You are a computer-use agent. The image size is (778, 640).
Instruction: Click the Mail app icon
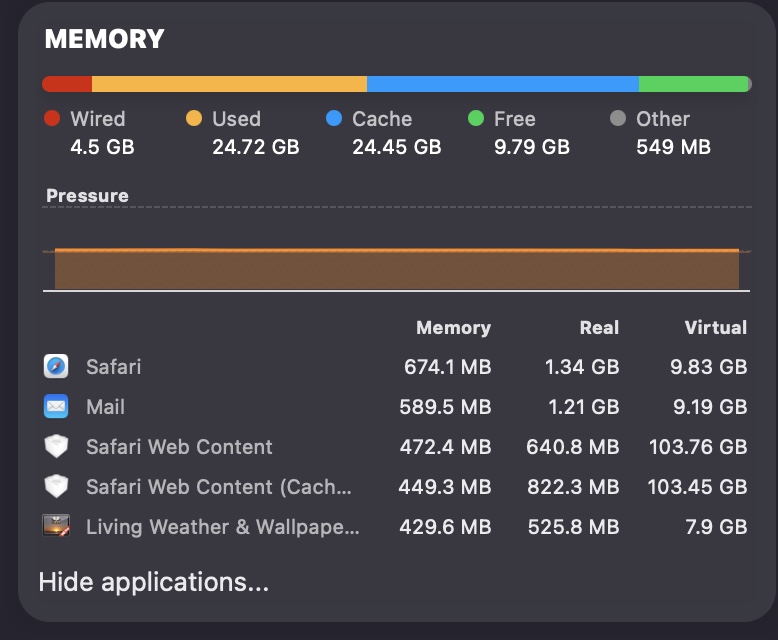pos(56,407)
